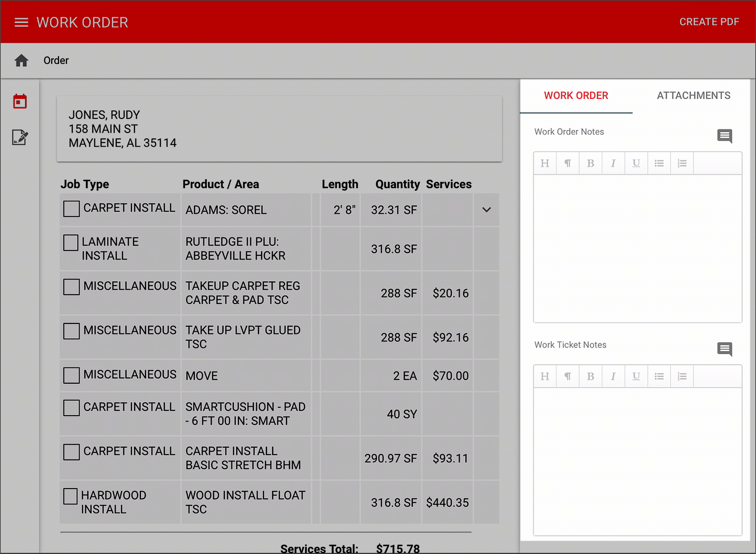Check the HARDWOOD INSTALL row checkbox
The height and width of the screenshot is (554, 756).
[x=71, y=496]
